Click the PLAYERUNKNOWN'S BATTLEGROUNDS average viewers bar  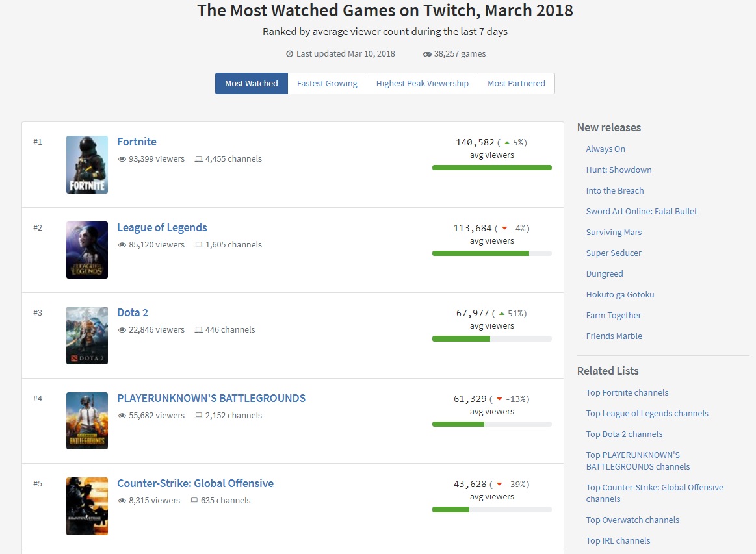pyautogui.click(x=492, y=424)
